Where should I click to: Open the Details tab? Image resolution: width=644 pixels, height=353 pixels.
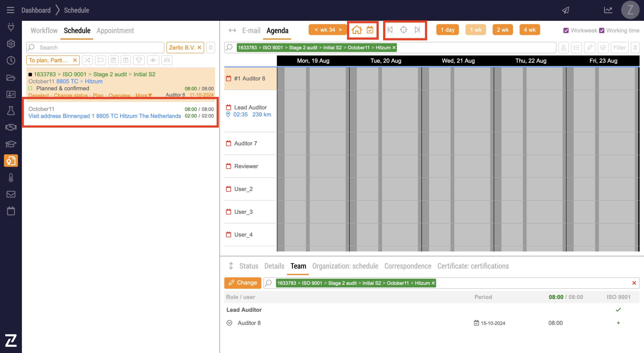pyautogui.click(x=274, y=266)
